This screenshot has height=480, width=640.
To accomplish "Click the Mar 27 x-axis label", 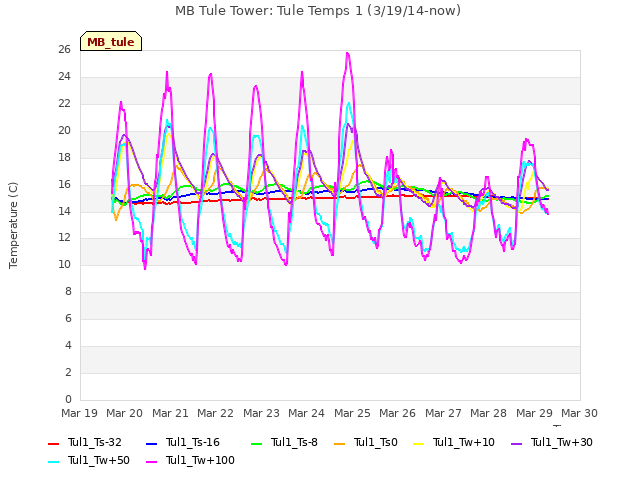I will coord(444,413).
